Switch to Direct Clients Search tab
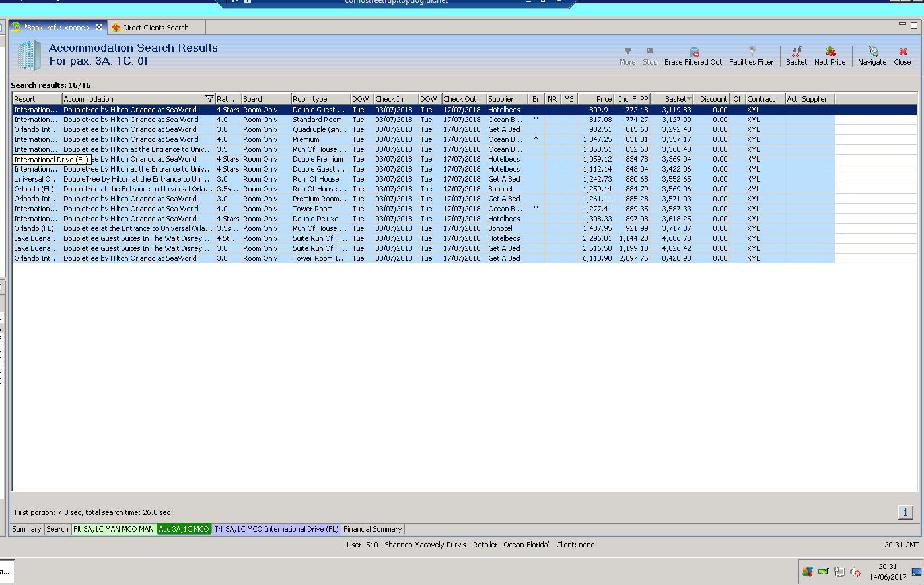The image size is (924, 585). (155, 28)
